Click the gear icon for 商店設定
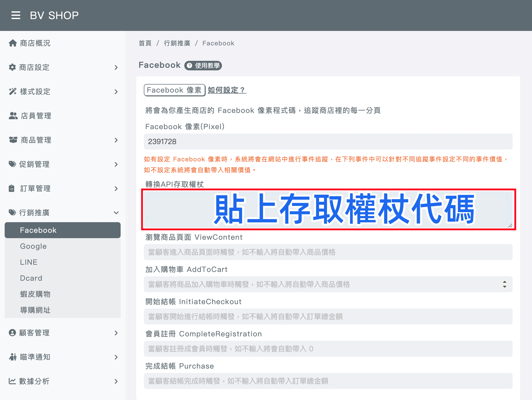Viewport: 532px width, 400px height. point(12,67)
